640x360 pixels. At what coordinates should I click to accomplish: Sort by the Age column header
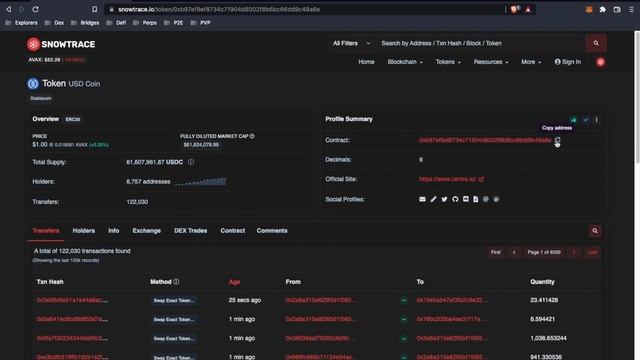(234, 282)
